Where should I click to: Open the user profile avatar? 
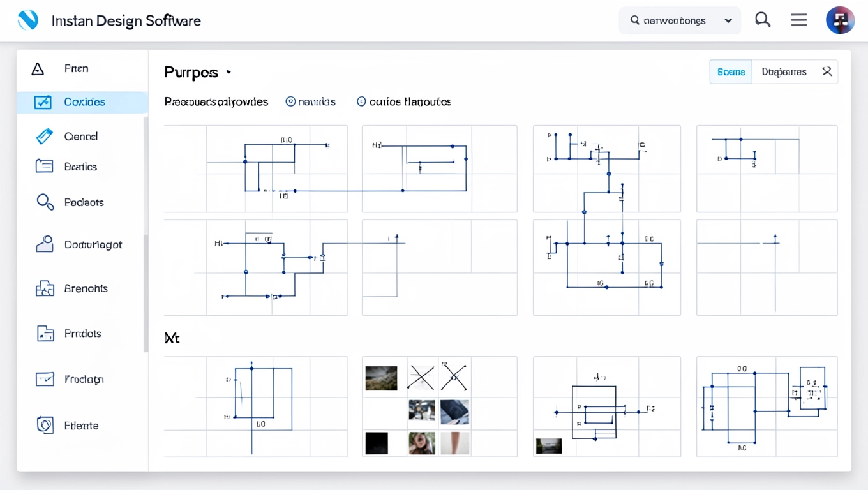tap(840, 20)
